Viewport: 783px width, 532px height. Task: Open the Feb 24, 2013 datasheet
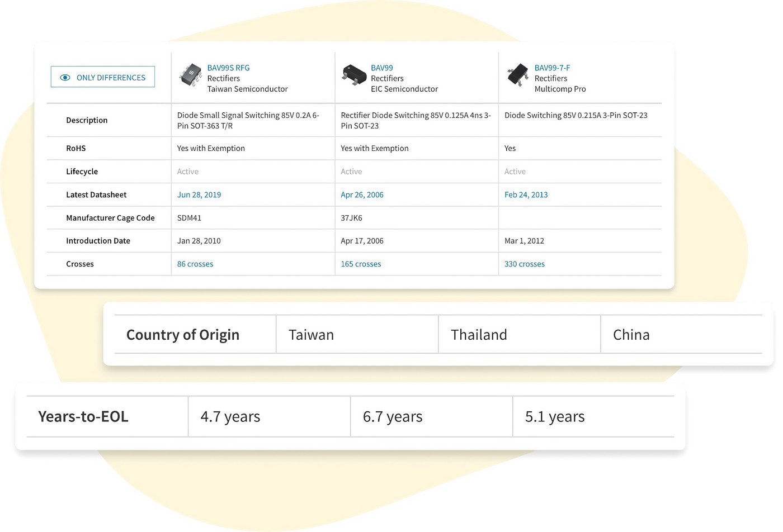click(526, 194)
